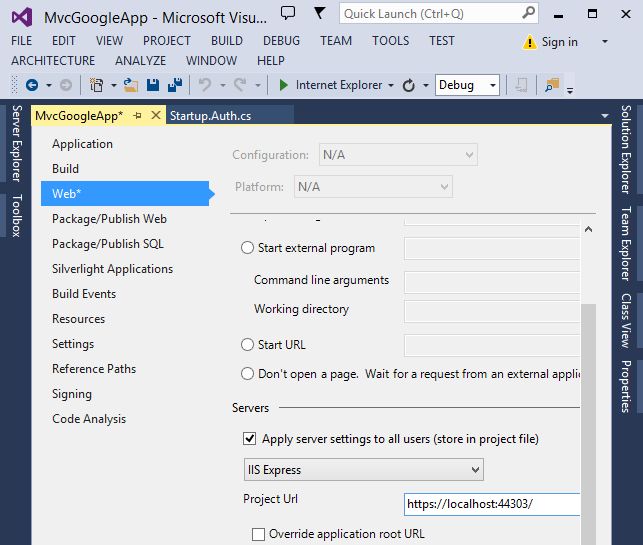
Task: Click the vertical scrollbar thumb
Action: click(588, 424)
